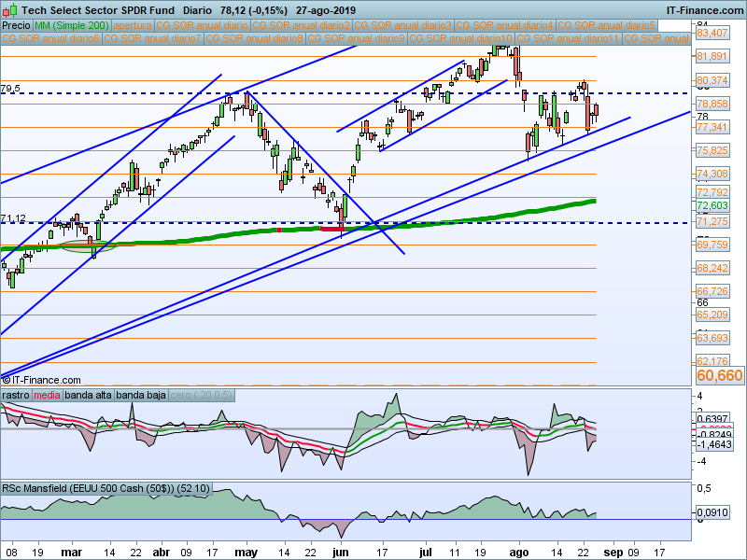Click the sep label on time axis
The image size is (747, 560).
click(613, 553)
